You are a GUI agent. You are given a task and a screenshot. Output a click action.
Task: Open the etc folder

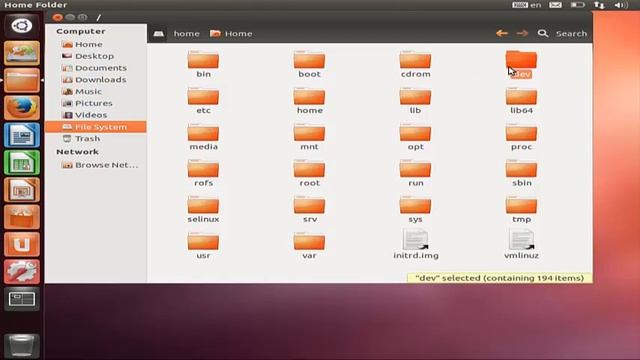[x=203, y=100]
